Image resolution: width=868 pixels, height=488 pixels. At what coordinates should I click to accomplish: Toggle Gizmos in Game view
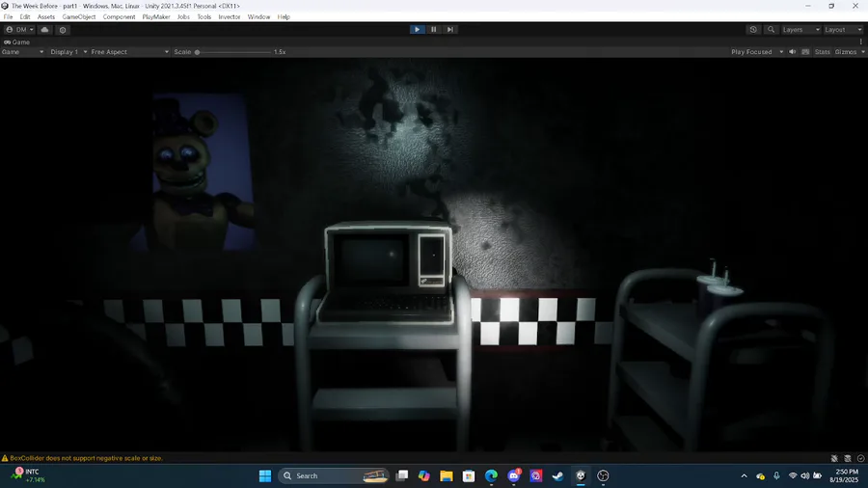[x=845, y=51]
